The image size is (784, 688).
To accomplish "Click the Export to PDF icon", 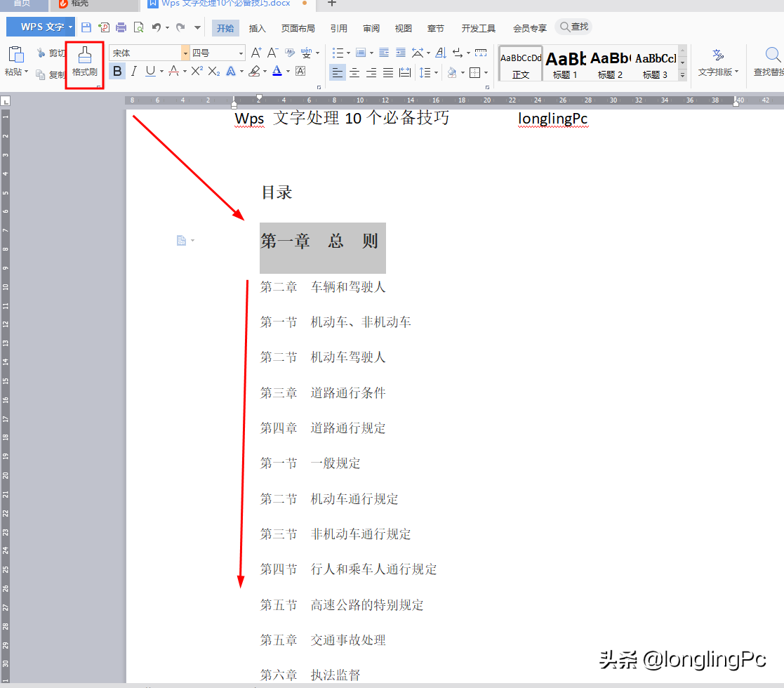I will click(x=103, y=27).
